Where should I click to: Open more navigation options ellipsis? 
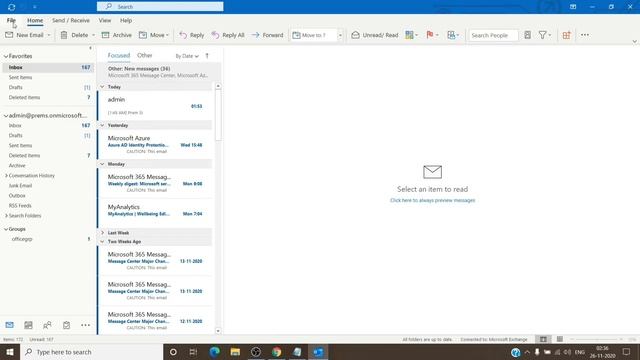tap(85, 325)
